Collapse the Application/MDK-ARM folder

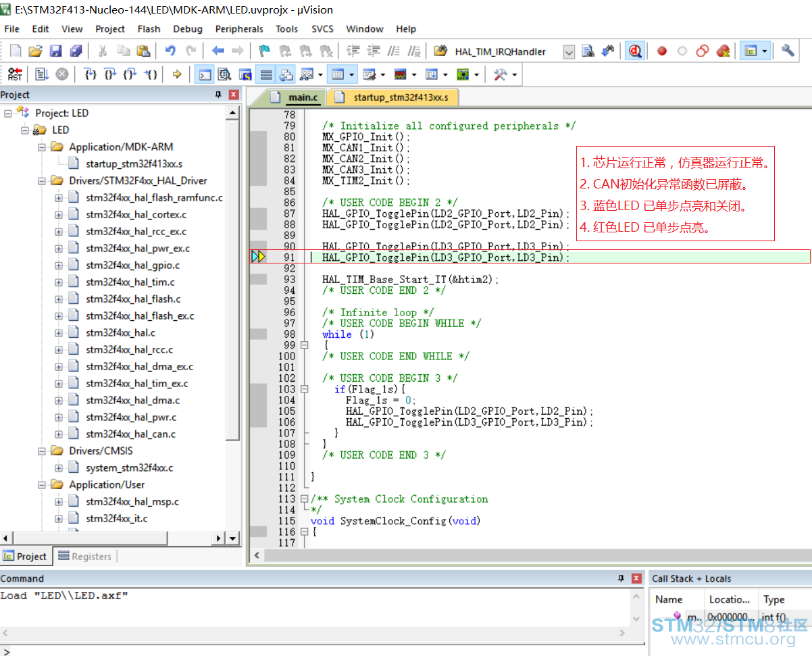[42, 147]
